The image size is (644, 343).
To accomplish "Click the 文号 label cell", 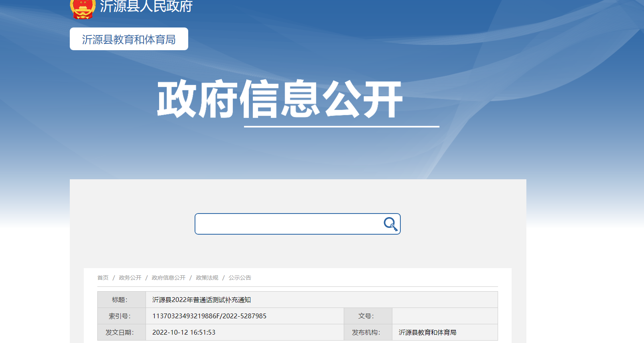I will (x=366, y=316).
